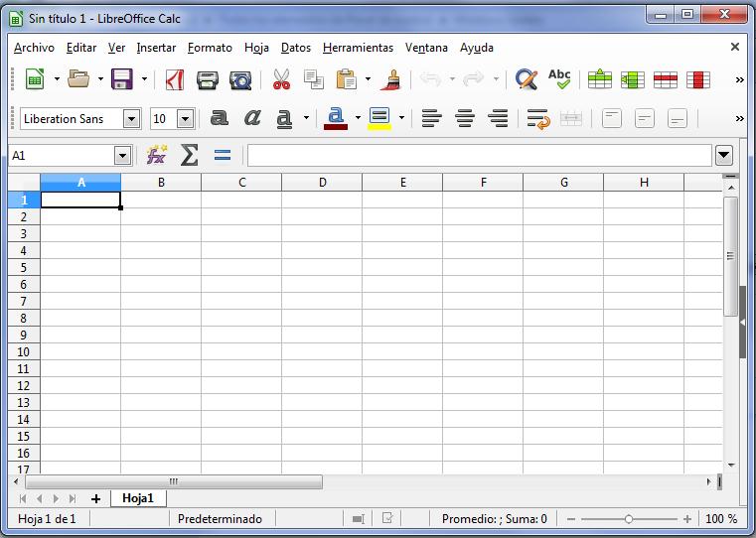Start a formula with the equals icon

(223, 155)
